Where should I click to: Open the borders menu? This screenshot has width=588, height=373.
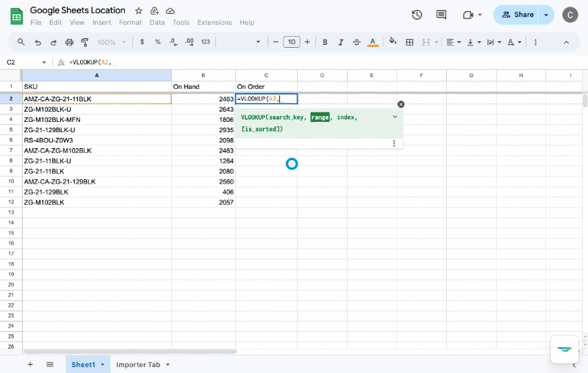click(x=409, y=43)
